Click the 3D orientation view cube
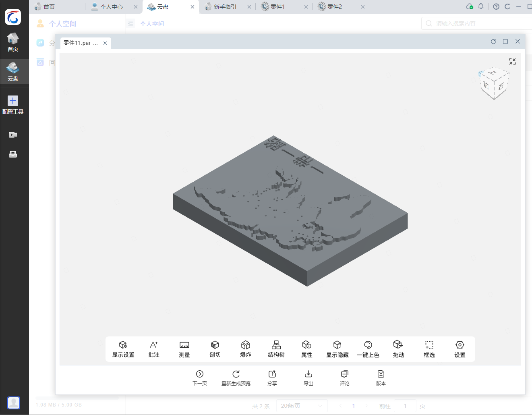532x415 pixels. (x=494, y=84)
